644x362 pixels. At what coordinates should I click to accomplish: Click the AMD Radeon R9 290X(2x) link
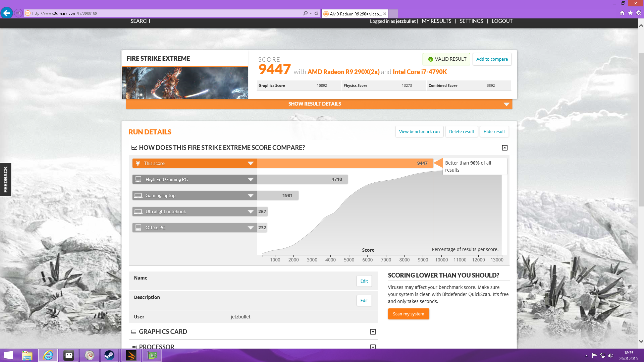pyautogui.click(x=343, y=72)
